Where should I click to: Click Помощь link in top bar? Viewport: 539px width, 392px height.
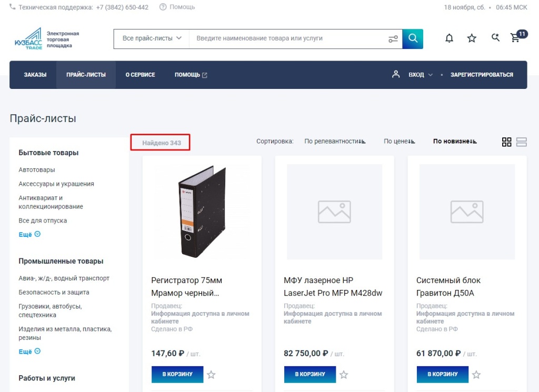(182, 7)
